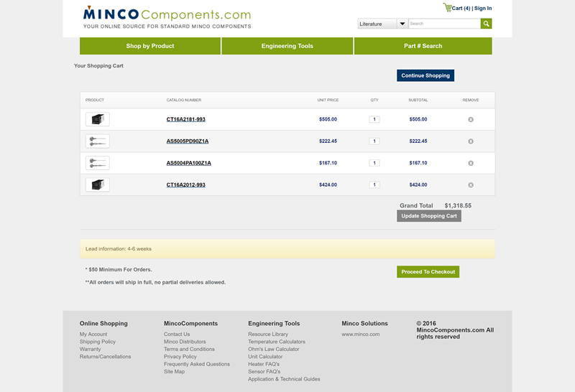575x392 pixels.
Task: Click the green search magnifier button
Action: 486,24
